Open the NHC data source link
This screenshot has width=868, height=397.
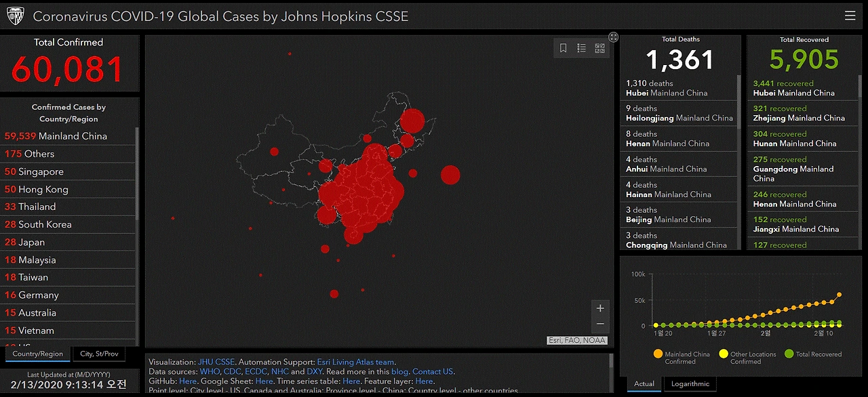(x=279, y=371)
